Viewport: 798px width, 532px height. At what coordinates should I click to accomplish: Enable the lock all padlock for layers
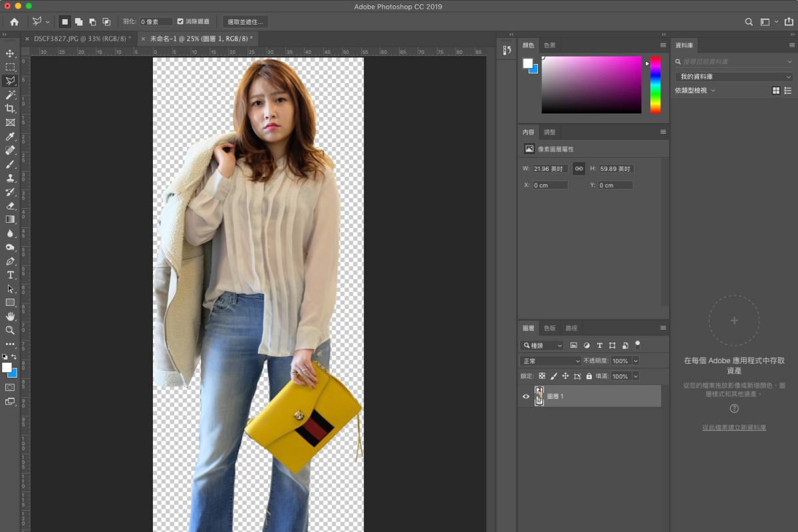[589, 376]
